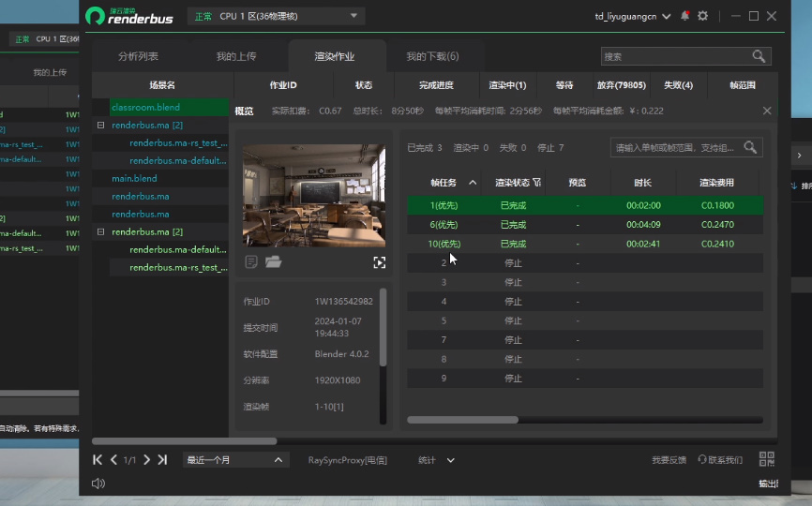Sort by frame task column arrow
Screen dimensions: 812x506
pyautogui.click(x=473, y=182)
